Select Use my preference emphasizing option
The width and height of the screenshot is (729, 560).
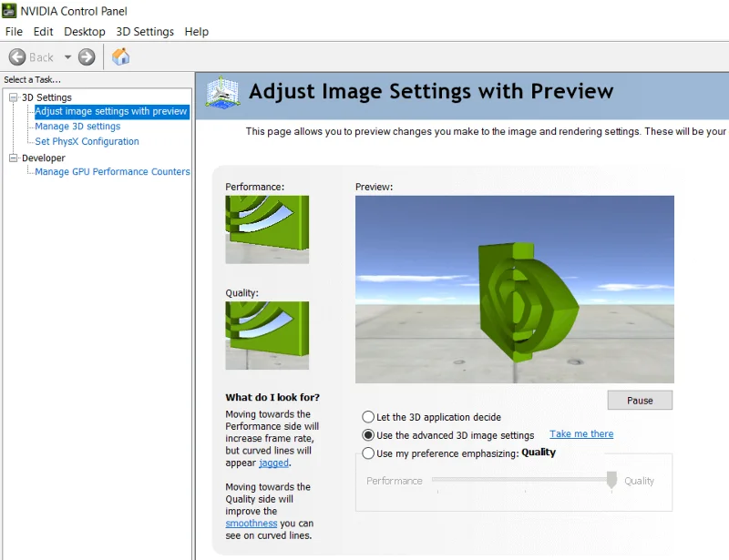pyautogui.click(x=368, y=453)
